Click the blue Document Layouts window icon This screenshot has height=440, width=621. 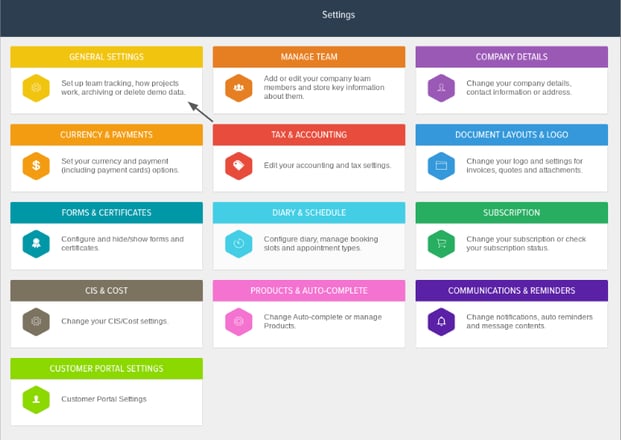pos(441,166)
